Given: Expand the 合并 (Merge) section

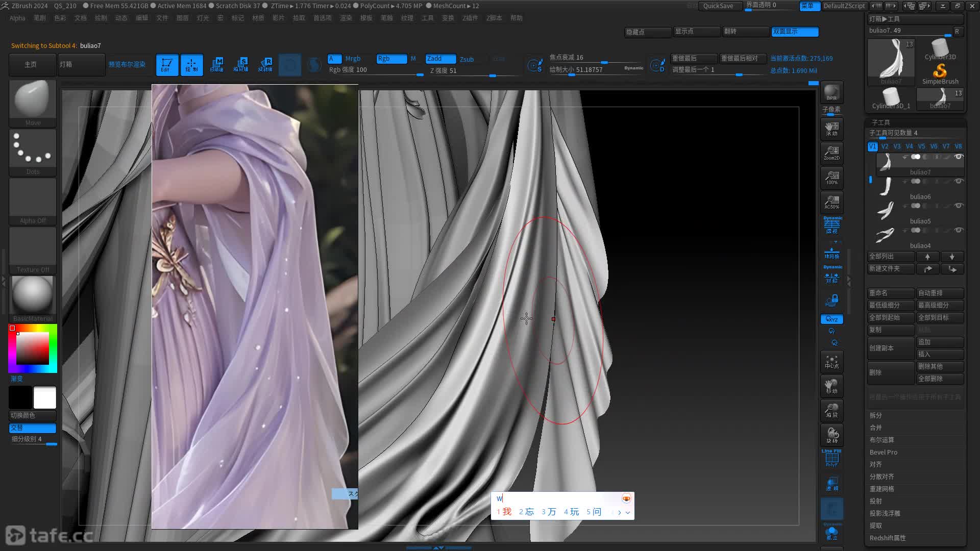Looking at the screenshot, I should [876, 428].
